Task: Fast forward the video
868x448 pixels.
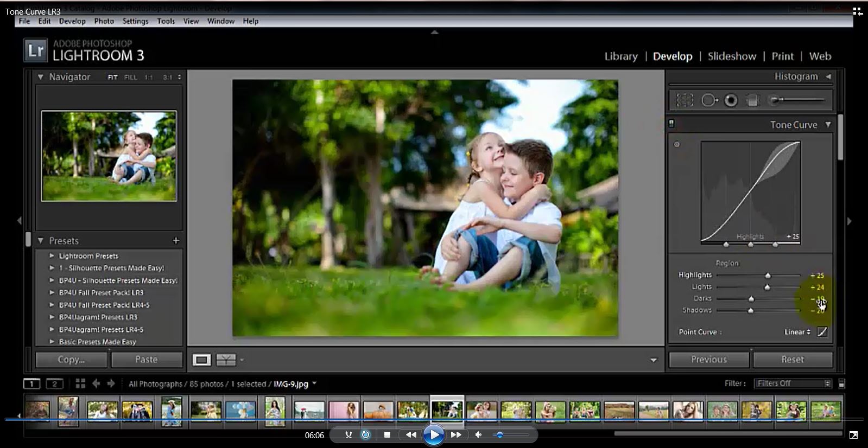Action: [456, 434]
